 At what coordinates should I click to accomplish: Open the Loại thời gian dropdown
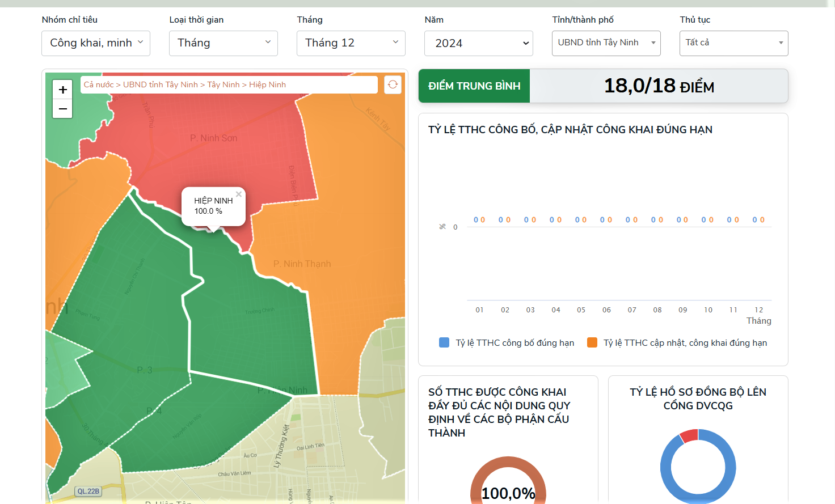223,43
